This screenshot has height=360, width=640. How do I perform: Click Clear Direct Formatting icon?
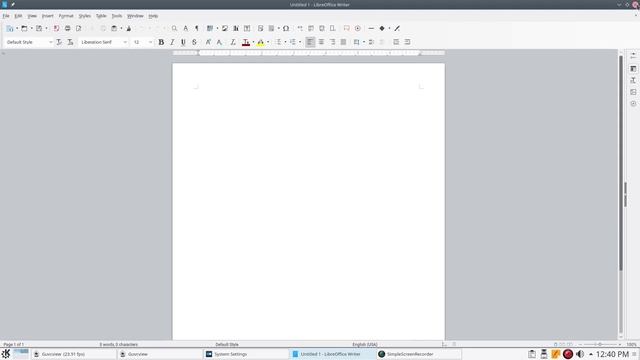pyautogui.click(x=233, y=42)
